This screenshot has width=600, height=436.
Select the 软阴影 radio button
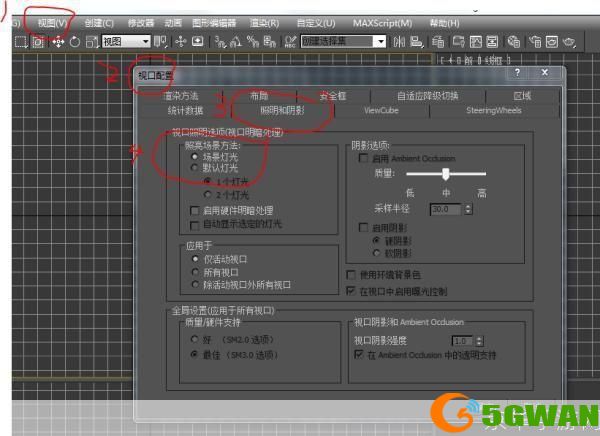point(377,253)
